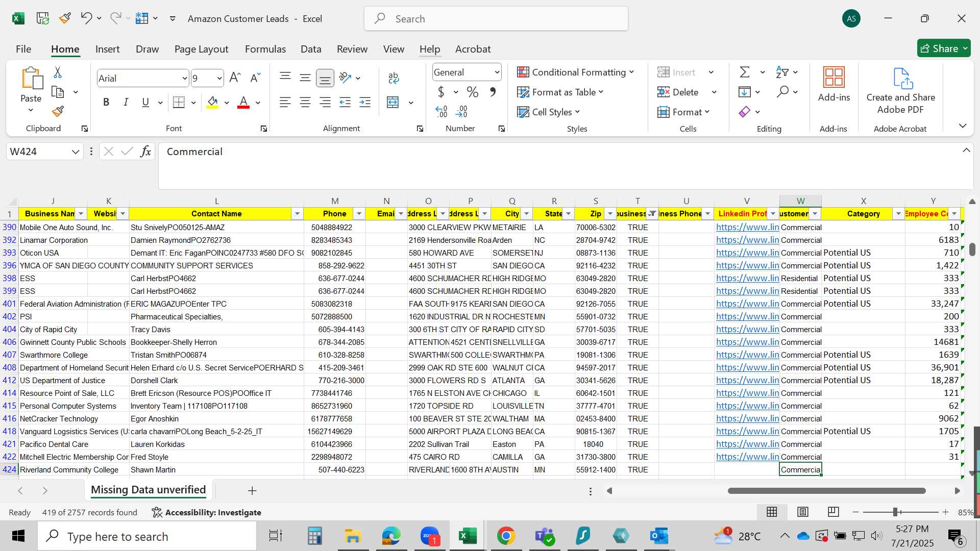Click Accessibility: Investigate in status bar
980x551 pixels.
(x=207, y=512)
